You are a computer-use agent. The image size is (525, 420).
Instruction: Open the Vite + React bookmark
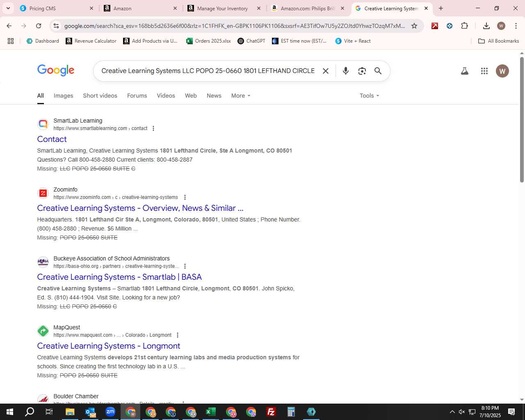coord(353,41)
